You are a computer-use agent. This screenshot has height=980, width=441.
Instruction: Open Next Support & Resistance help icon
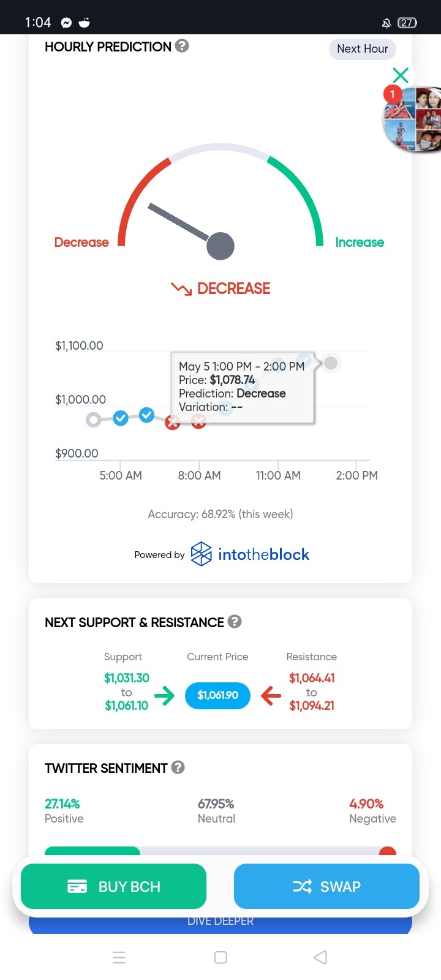(235, 622)
